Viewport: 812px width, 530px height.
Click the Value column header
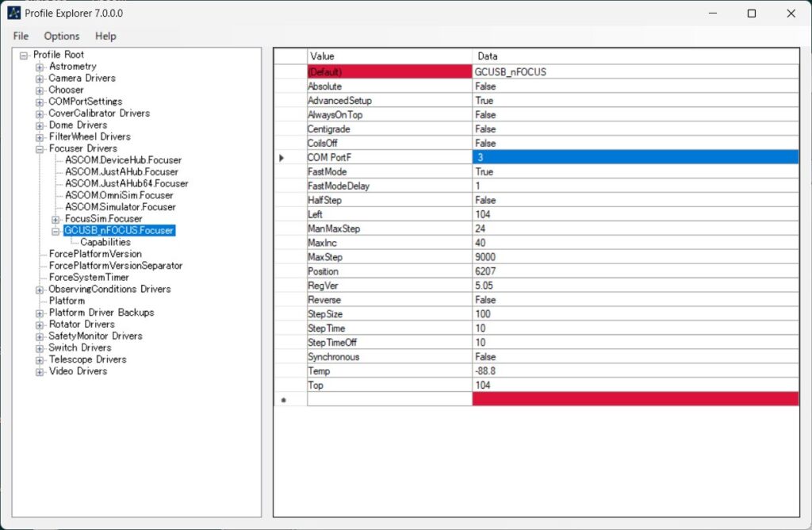[x=389, y=56]
